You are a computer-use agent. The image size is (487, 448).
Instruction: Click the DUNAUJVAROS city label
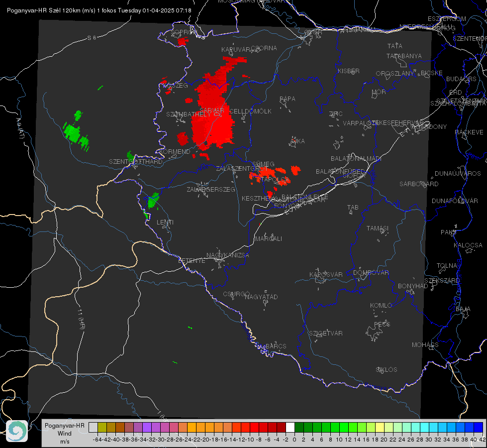pyautogui.click(x=458, y=174)
